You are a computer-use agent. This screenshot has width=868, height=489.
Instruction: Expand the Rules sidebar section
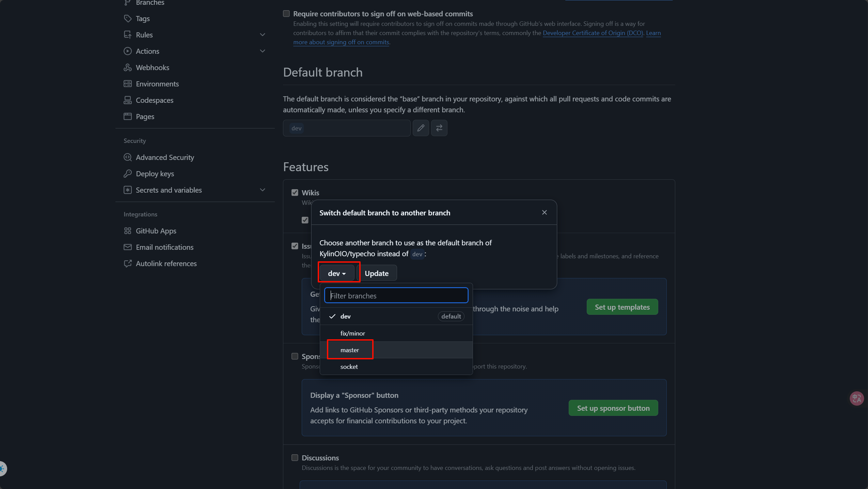pyautogui.click(x=262, y=35)
